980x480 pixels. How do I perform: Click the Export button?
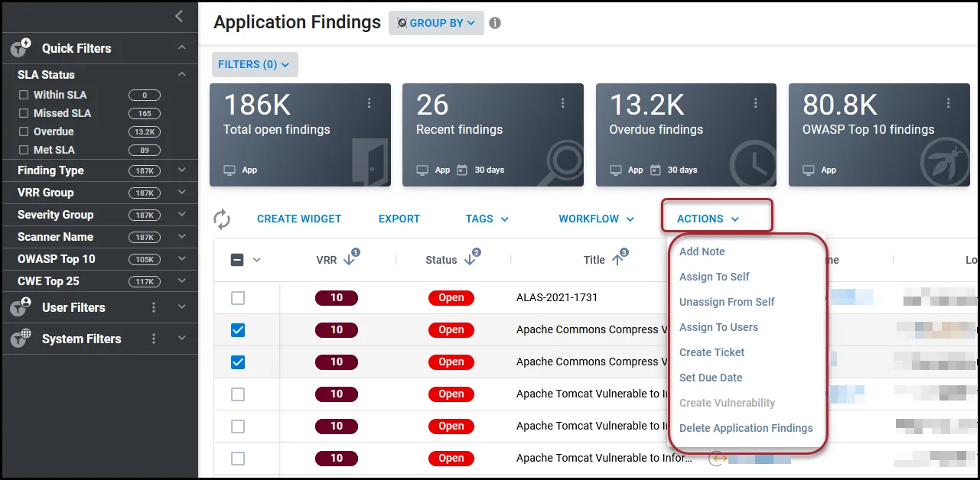coord(399,219)
